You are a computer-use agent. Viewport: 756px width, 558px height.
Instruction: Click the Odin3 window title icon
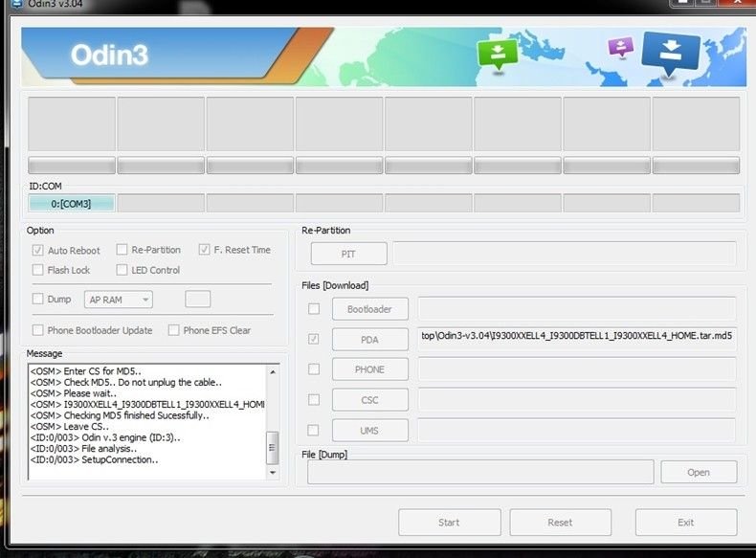[x=17, y=4]
